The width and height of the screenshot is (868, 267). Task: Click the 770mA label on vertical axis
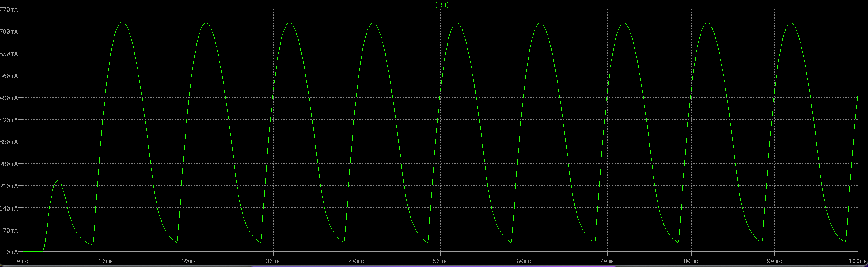[x=9, y=9]
